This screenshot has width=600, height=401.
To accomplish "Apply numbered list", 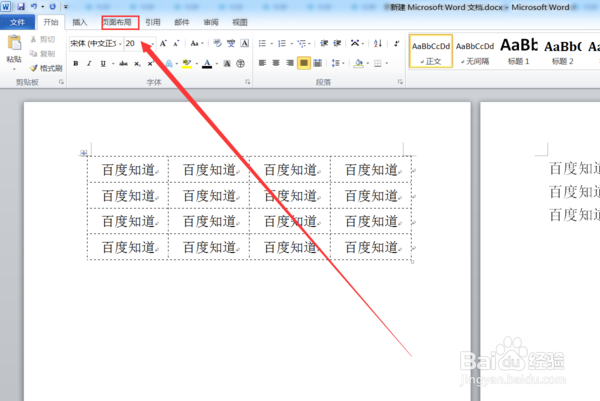I will (x=282, y=43).
